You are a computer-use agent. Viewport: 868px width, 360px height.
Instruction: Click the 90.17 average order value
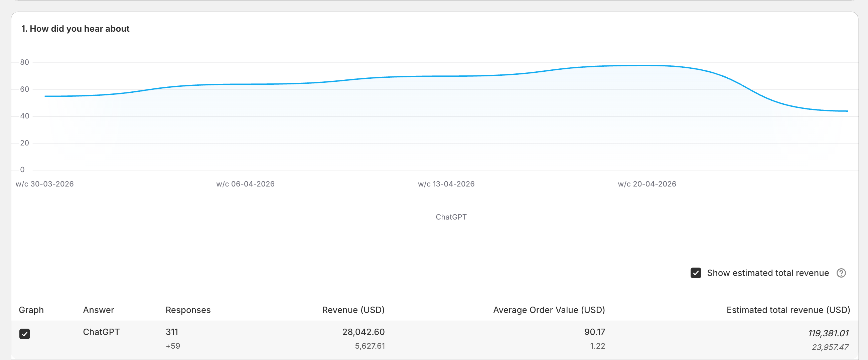click(594, 332)
